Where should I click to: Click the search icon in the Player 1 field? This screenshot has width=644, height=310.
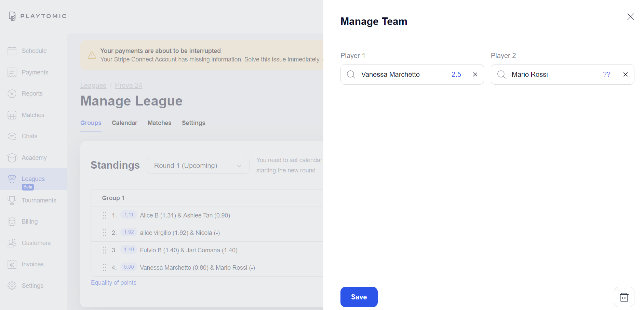click(x=351, y=74)
